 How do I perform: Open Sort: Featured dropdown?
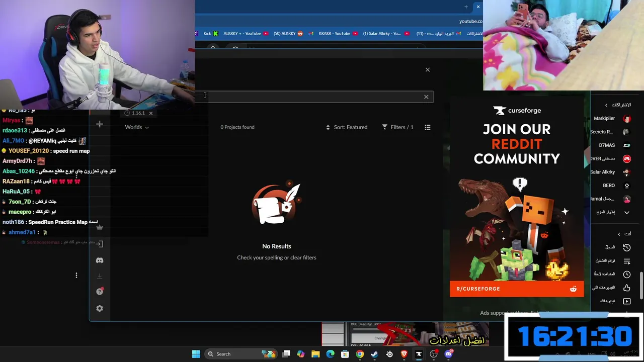347,127
